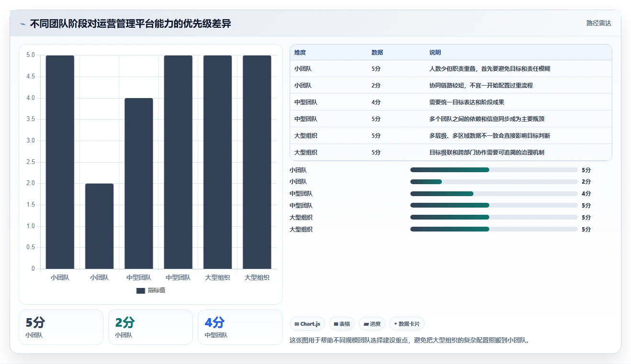Click the 中型团队 progress bar showing 4分
The height and width of the screenshot is (364, 631).
[494, 194]
